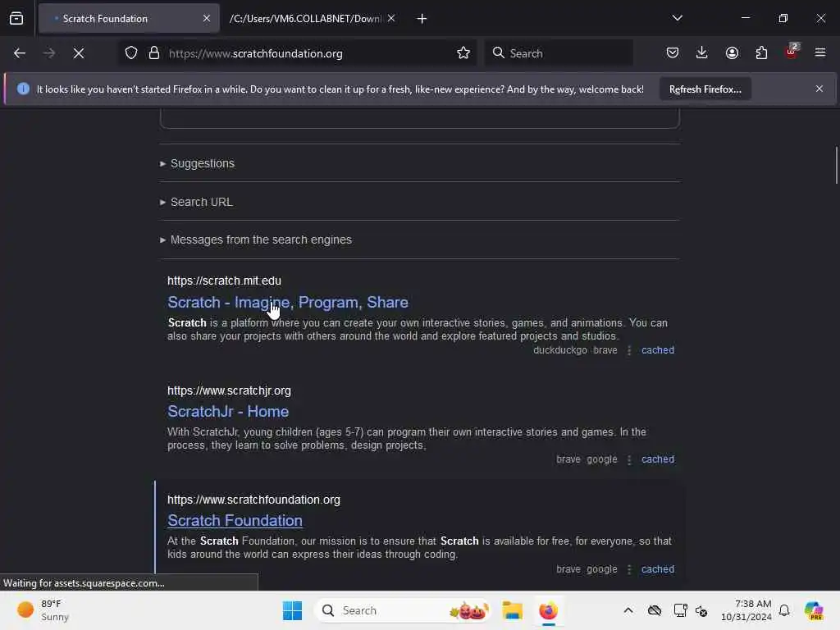Go back to the previous page

tap(20, 53)
